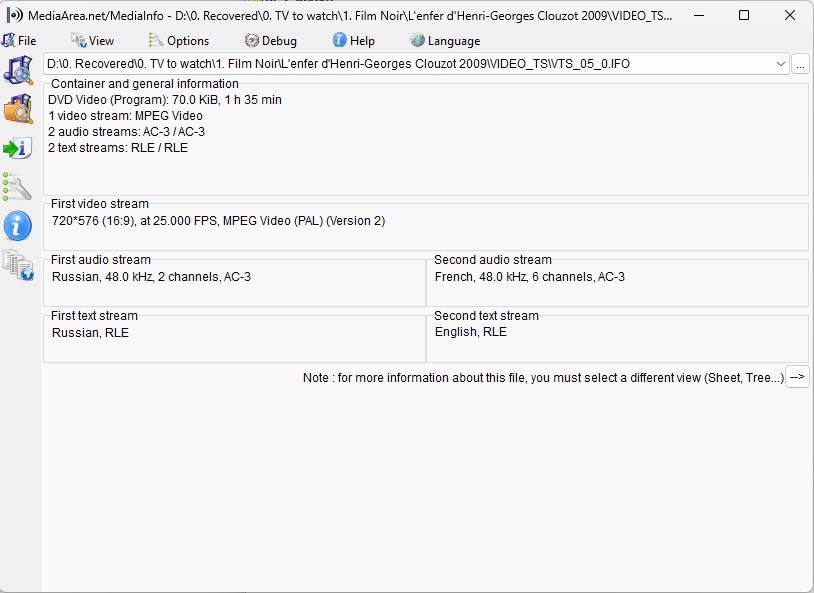Click the 'Second text stream' heading
The width and height of the screenshot is (814, 593).
(x=486, y=316)
